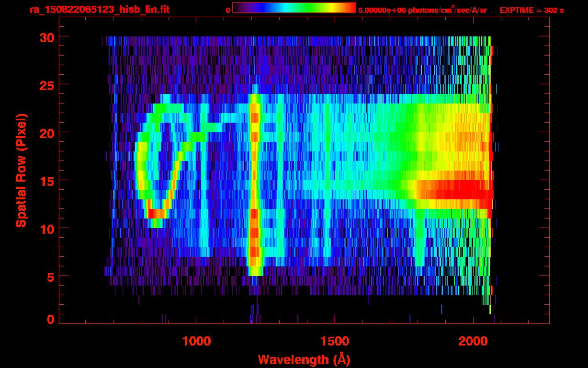Viewport: 588px width, 368px height.
Task: Click the filename ra_150822065123_hisb_lin.fit
Action: [99, 9]
